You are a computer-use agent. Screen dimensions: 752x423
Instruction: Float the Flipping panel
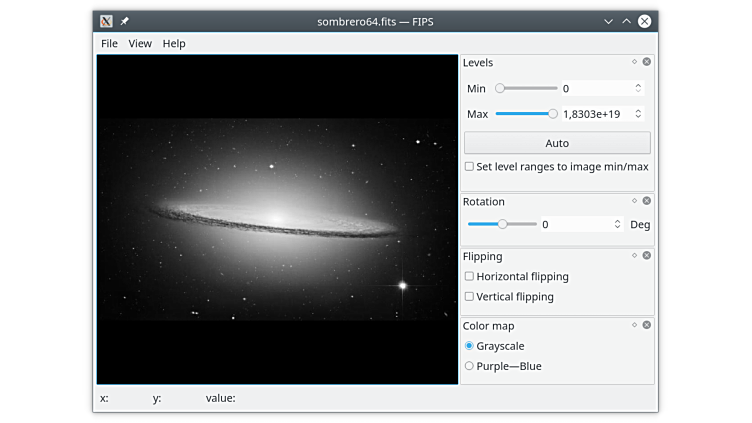(x=634, y=255)
